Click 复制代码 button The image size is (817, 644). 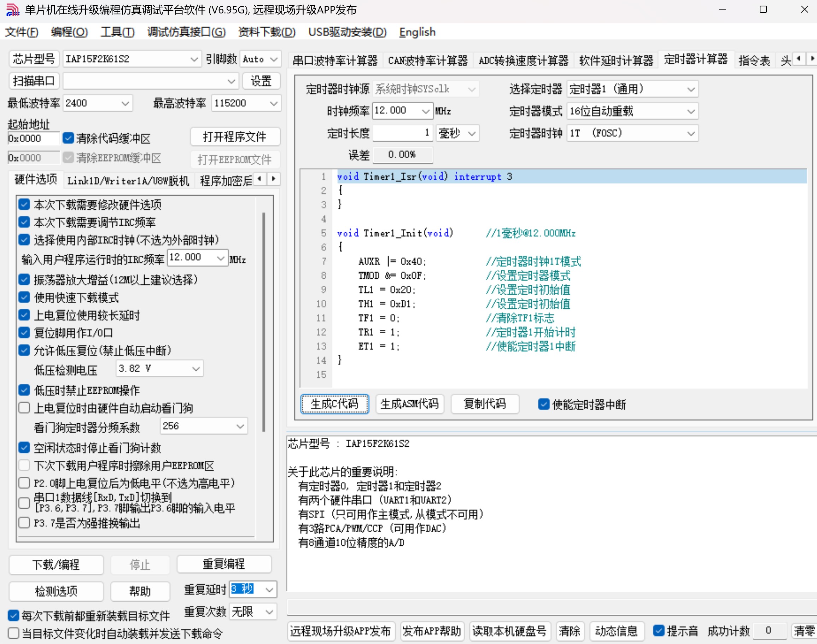coord(485,404)
